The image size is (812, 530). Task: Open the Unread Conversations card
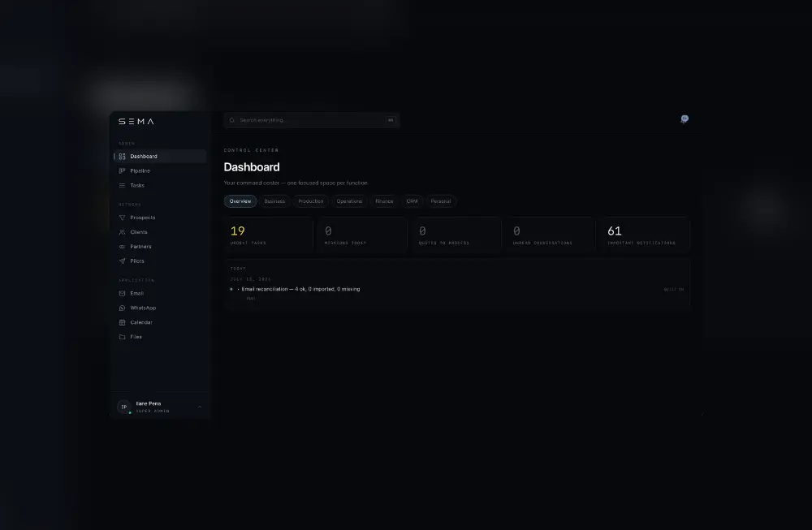click(x=551, y=235)
